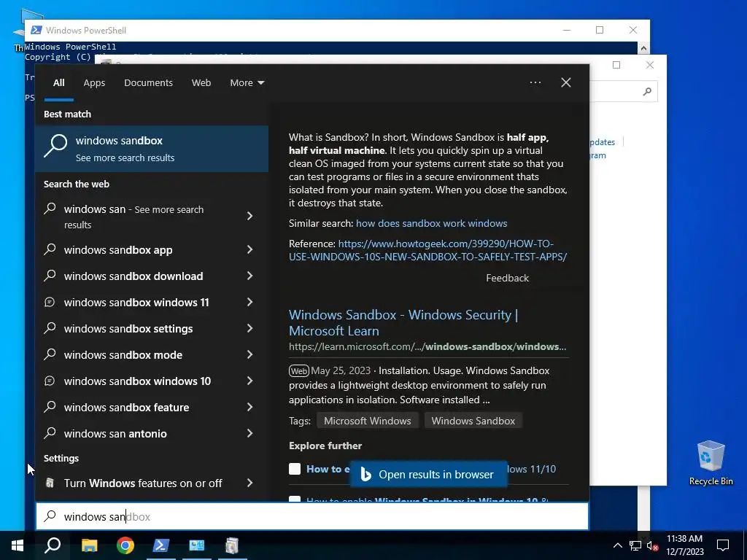747x560 pixels.
Task: Close the search panel with X
Action: (x=566, y=82)
